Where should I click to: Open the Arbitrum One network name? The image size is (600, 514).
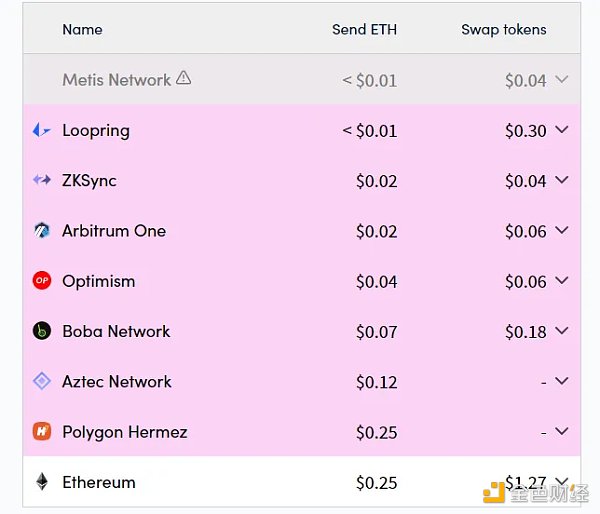tap(114, 231)
